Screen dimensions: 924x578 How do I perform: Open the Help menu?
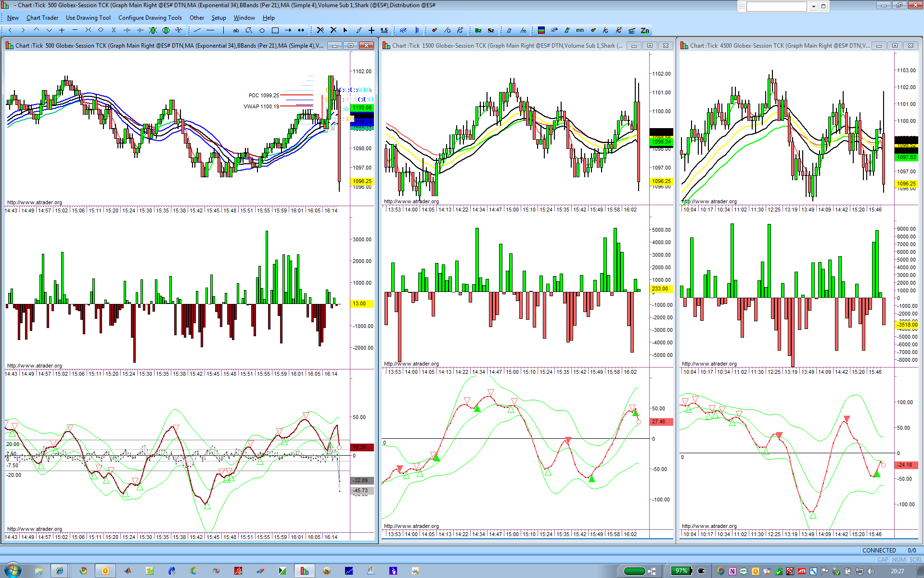point(269,18)
